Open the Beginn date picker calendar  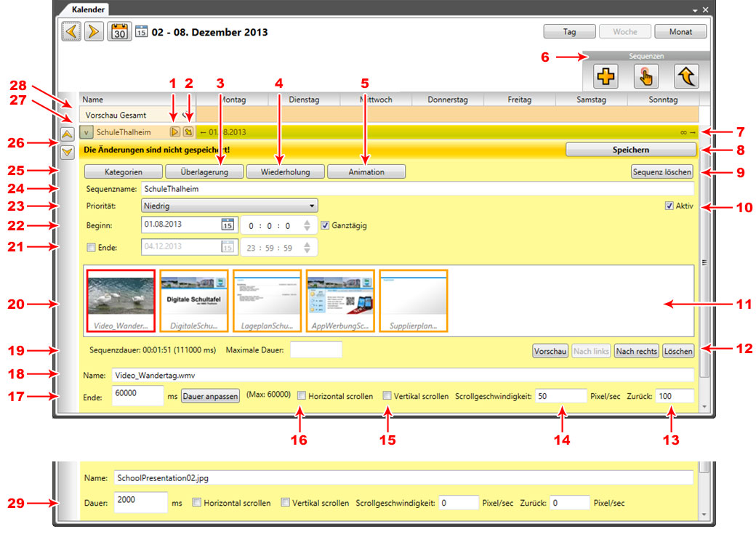coord(228,225)
